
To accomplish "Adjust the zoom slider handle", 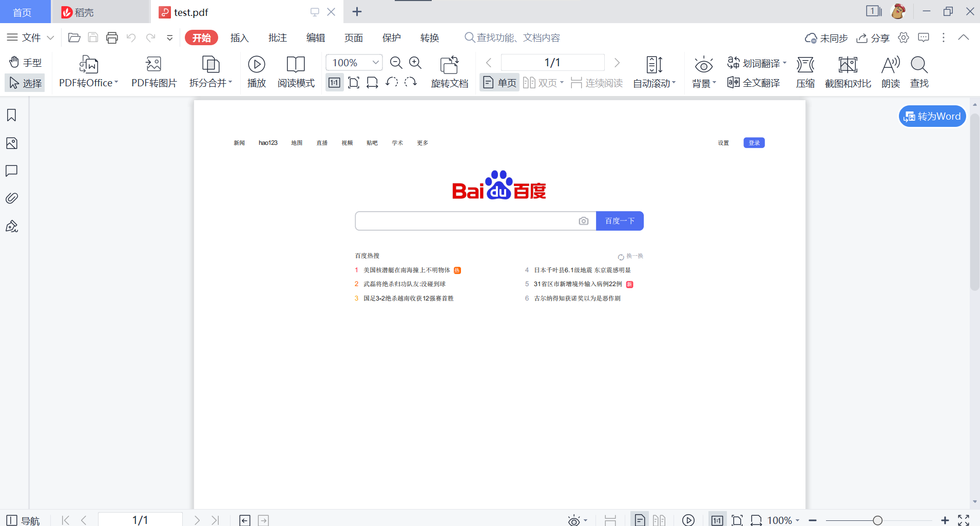I will 877,520.
